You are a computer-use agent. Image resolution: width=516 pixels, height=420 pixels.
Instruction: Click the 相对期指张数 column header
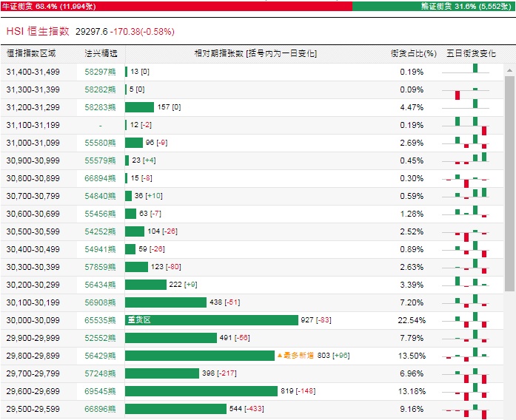[x=255, y=53]
